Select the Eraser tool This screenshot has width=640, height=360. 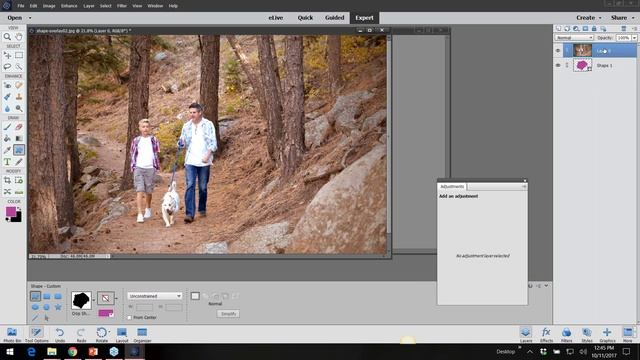tap(19, 127)
